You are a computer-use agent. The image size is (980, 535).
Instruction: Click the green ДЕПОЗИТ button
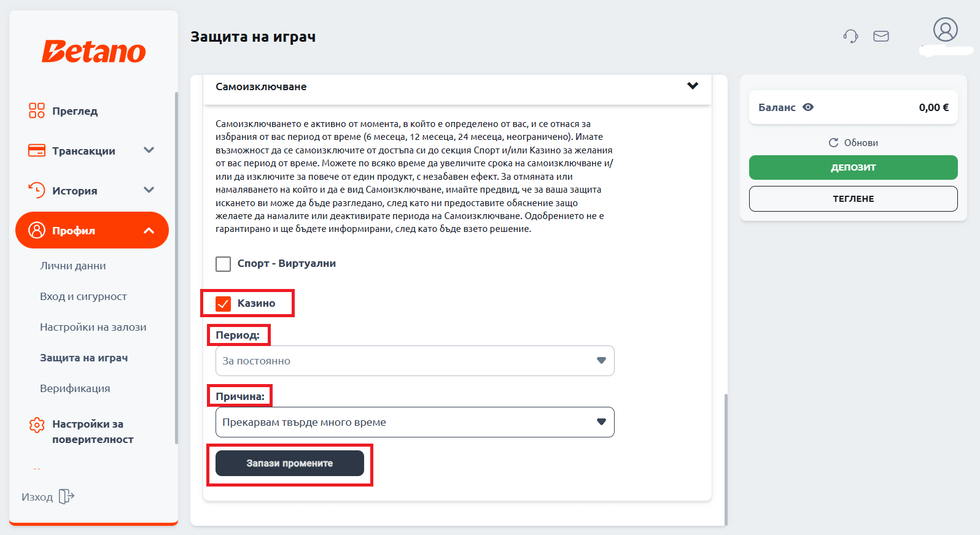coord(854,167)
